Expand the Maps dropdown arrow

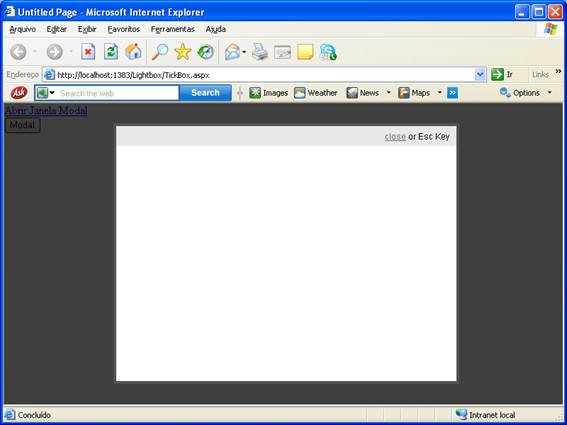[x=439, y=93]
